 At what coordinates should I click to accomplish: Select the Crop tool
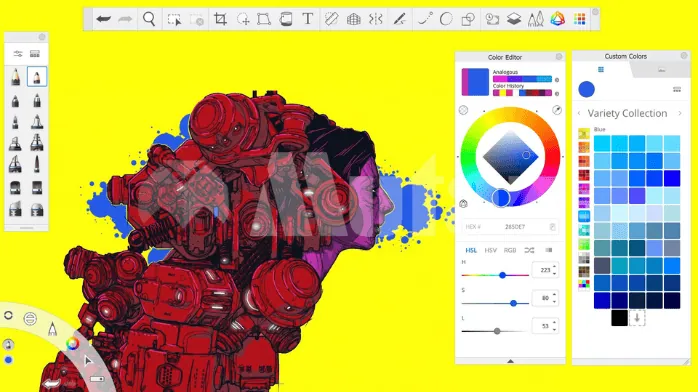pyautogui.click(x=220, y=19)
